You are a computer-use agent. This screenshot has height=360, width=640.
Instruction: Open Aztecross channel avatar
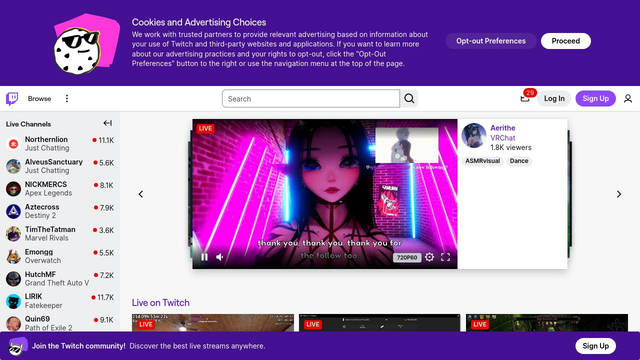13,211
